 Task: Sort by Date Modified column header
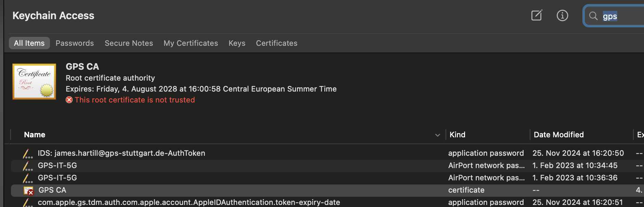[x=558, y=135]
